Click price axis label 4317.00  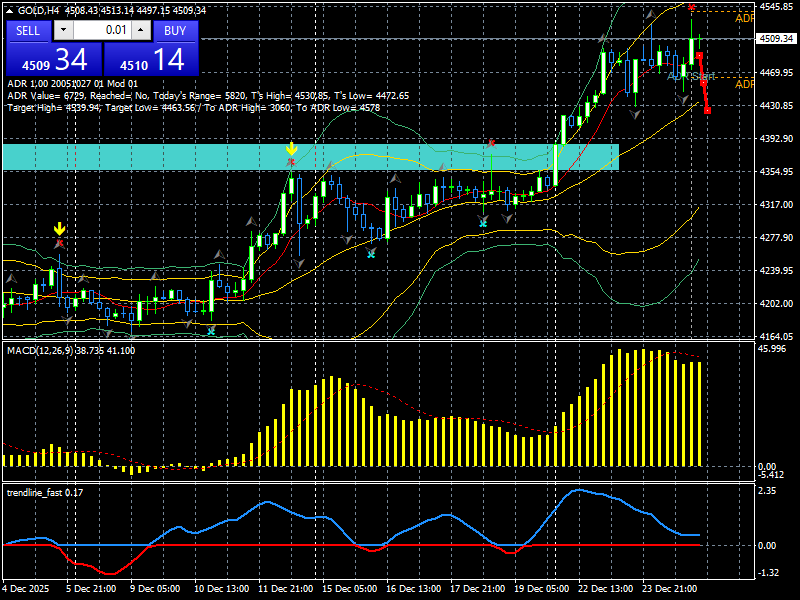777,204
